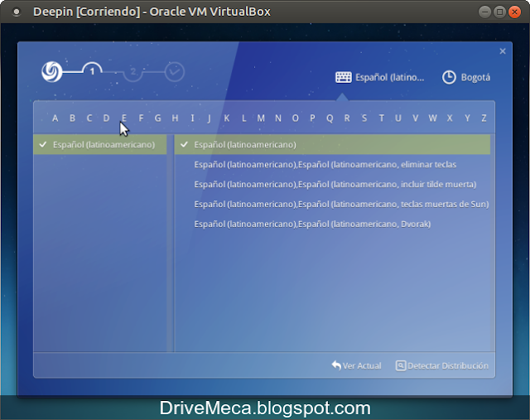Minimize the VirtualBox window
Viewport: 530px width, 420px height.
tap(484, 12)
